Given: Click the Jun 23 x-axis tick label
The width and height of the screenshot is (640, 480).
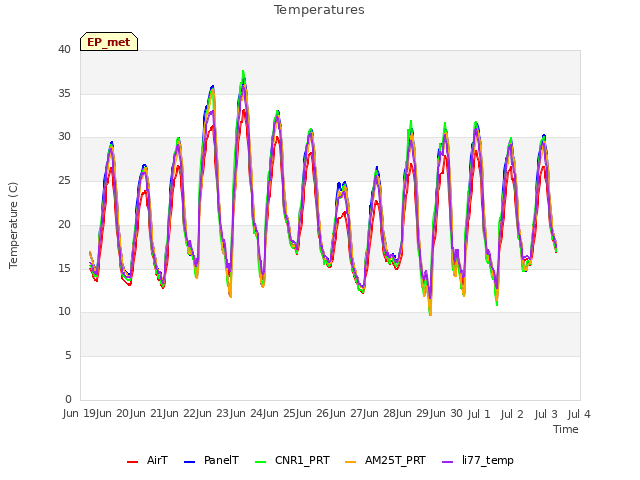Looking at the screenshot, I should pyautogui.click(x=214, y=414).
